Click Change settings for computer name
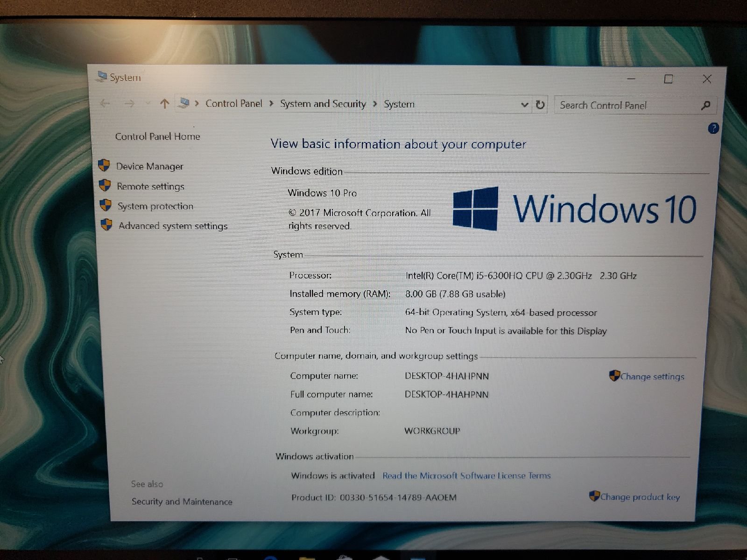 [x=652, y=377]
